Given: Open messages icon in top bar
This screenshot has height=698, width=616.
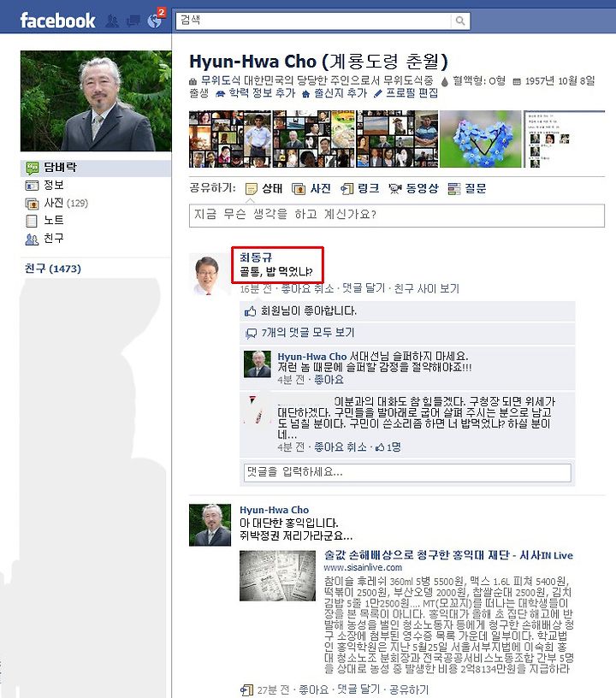Looking at the screenshot, I should [133, 21].
